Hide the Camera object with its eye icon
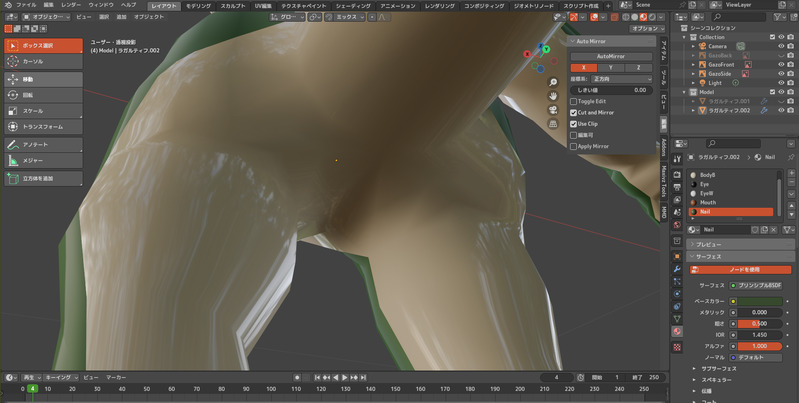 point(781,46)
